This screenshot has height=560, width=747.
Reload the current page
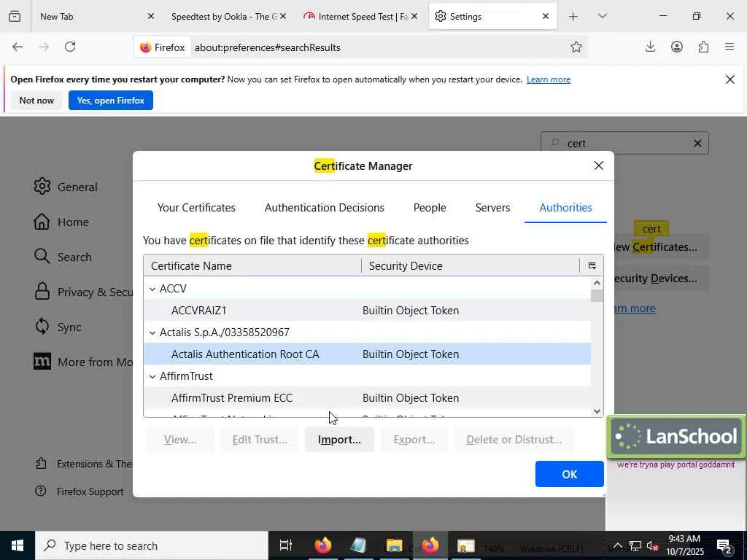70,47
